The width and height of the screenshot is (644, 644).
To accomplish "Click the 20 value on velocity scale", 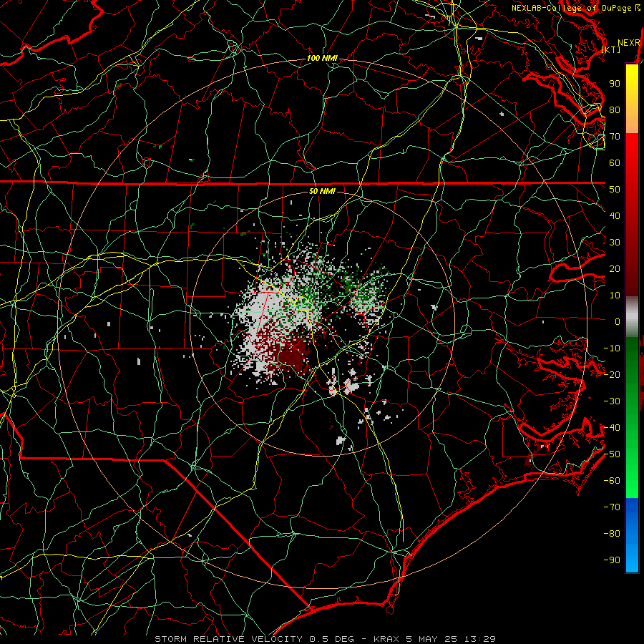I will 615,268.
